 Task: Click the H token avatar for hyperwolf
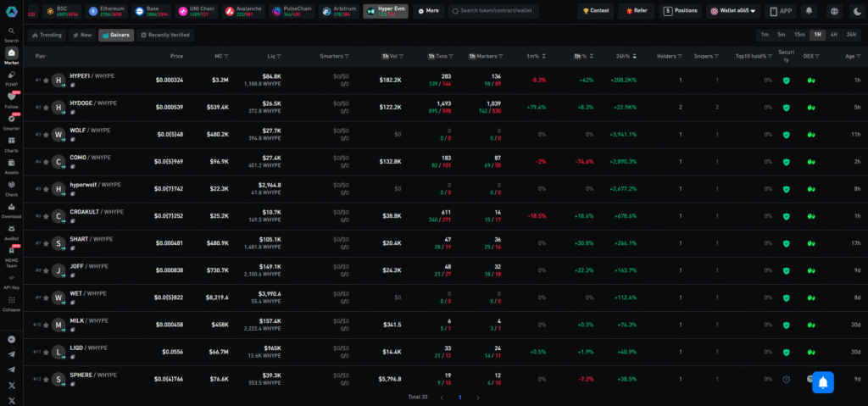tap(58, 189)
